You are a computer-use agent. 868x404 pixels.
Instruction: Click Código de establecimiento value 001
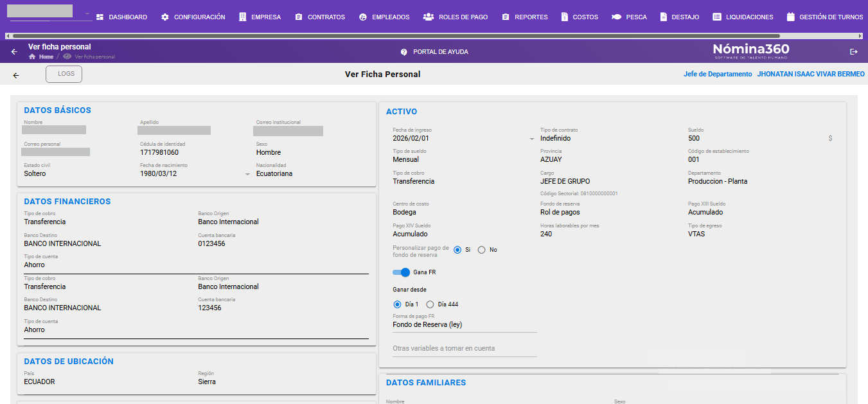(694, 159)
